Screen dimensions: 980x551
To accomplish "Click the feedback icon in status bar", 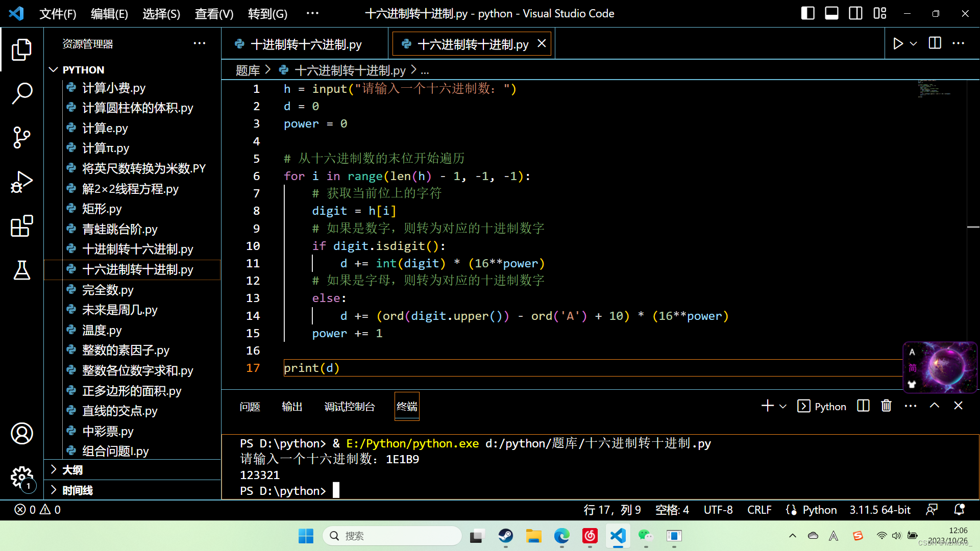I will [932, 510].
